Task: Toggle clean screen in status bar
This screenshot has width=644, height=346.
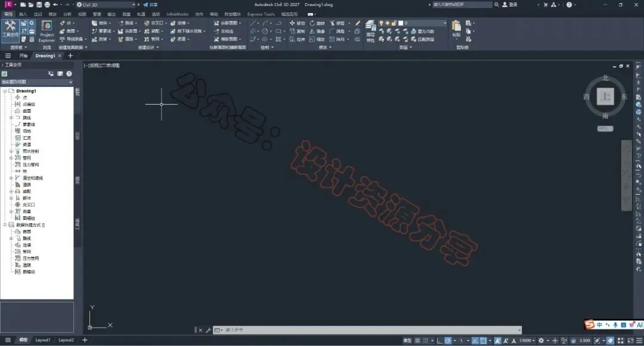Action: click(x=630, y=340)
